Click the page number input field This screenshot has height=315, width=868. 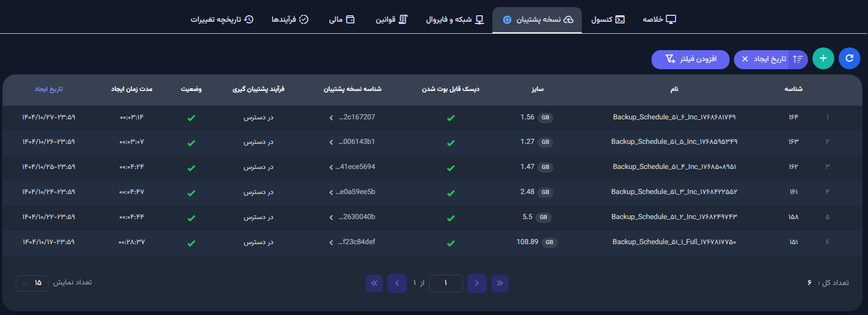[446, 283]
